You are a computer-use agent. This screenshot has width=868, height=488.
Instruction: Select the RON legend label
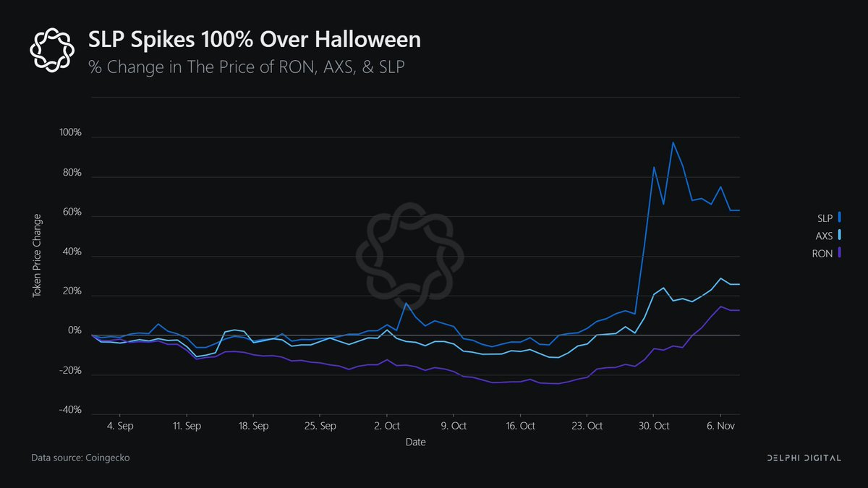pyautogui.click(x=824, y=254)
